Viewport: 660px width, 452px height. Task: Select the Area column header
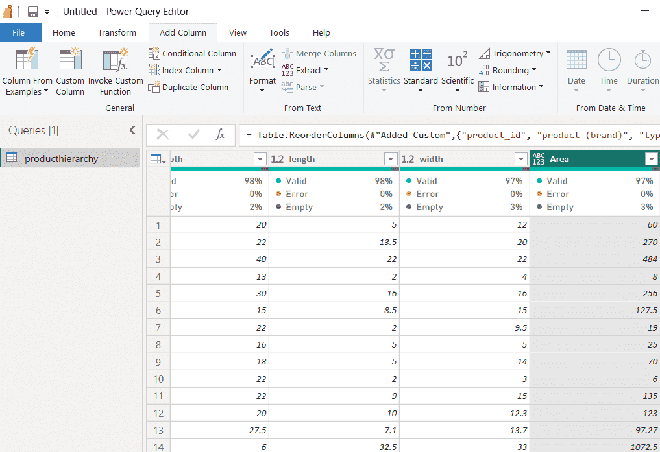pyautogui.click(x=595, y=159)
